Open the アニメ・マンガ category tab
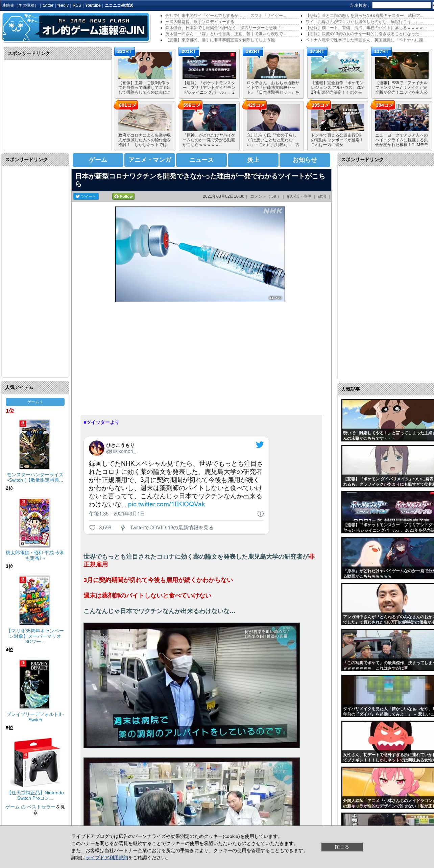Viewport: 434px width, 868px height. [x=150, y=160]
